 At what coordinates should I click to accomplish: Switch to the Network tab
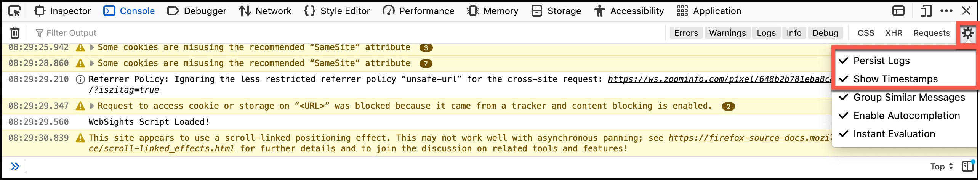coord(265,11)
